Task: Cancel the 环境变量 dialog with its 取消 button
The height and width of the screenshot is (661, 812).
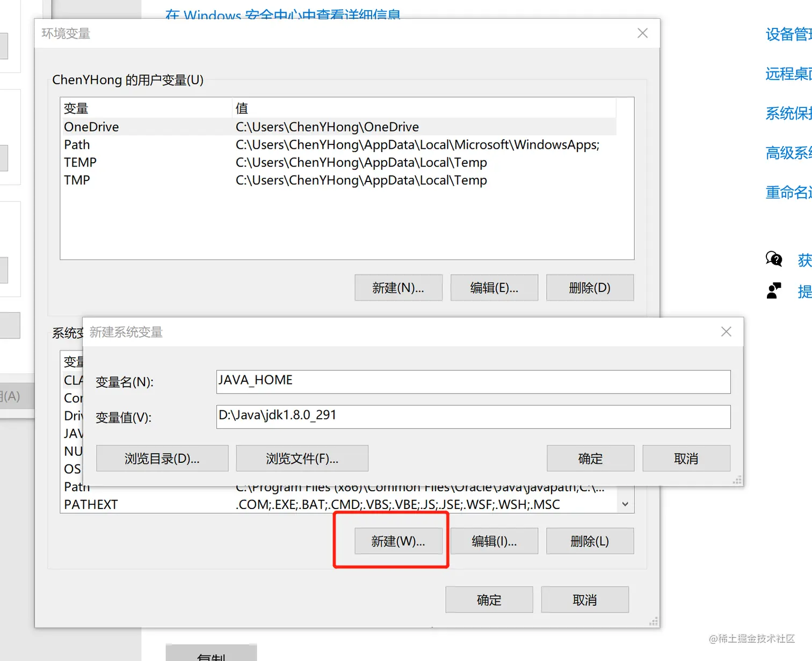Action: (x=585, y=600)
